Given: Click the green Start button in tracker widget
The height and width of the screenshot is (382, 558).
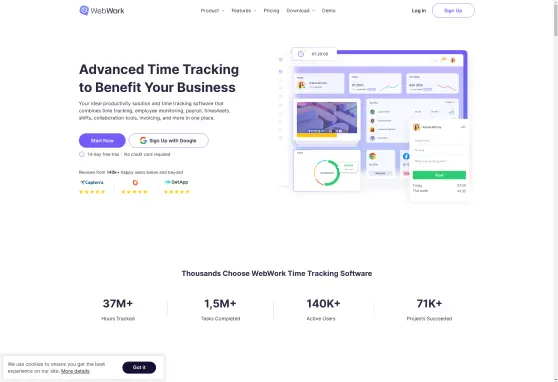Looking at the screenshot, I should (439, 175).
